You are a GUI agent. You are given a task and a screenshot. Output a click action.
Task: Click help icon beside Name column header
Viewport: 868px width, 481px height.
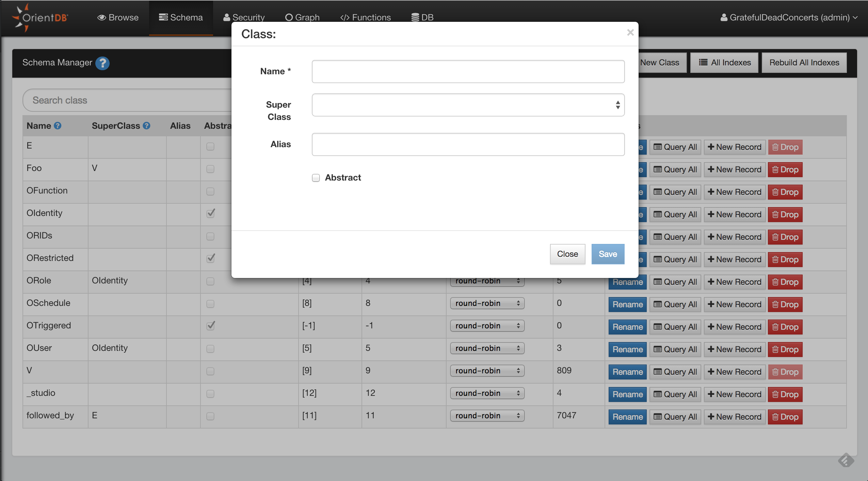pos(58,126)
